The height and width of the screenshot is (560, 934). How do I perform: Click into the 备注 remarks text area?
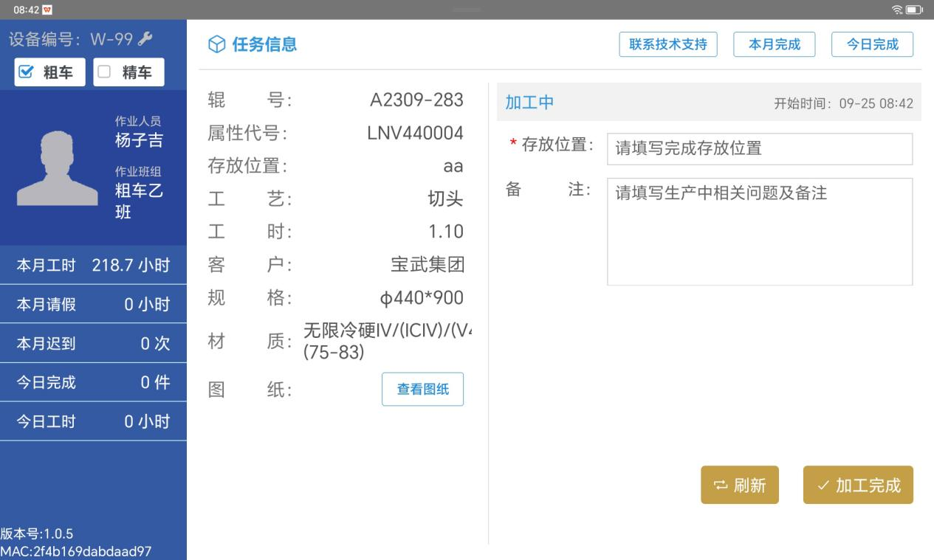point(759,231)
